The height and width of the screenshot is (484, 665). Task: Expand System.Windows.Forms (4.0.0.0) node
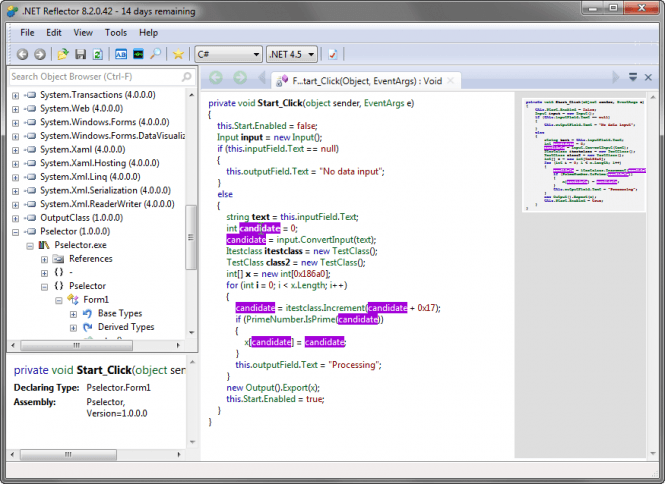click(15, 123)
